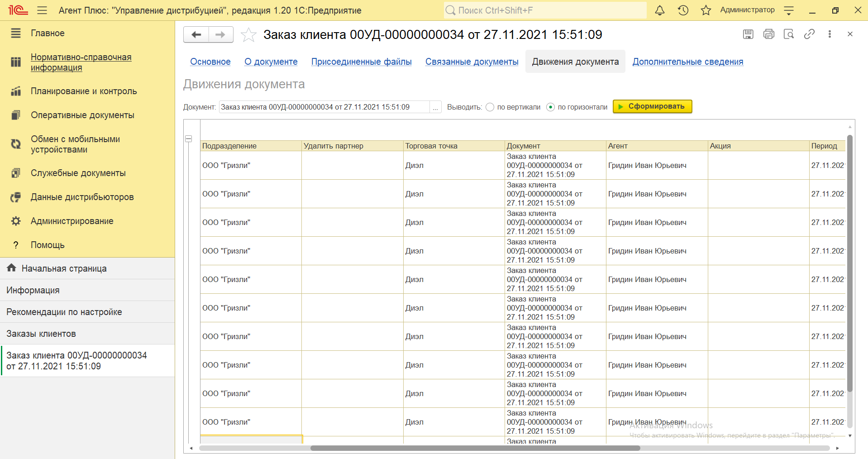The width and height of the screenshot is (868, 459).
Task: Click the search field 'Поиск Ctrl+Shift+F'
Action: coord(545,10)
